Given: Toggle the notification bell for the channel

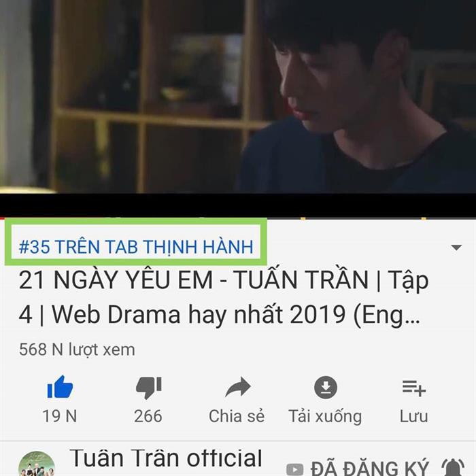Looking at the screenshot, I should coord(453,468).
